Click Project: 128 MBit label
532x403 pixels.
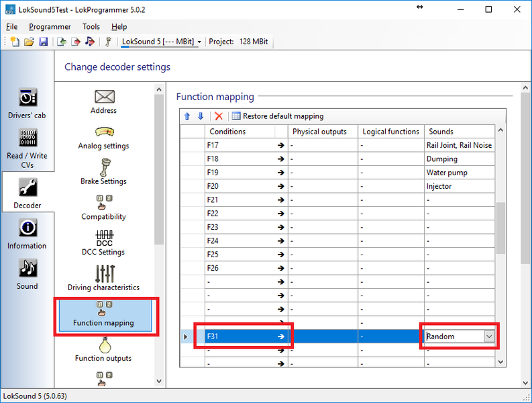(x=238, y=42)
